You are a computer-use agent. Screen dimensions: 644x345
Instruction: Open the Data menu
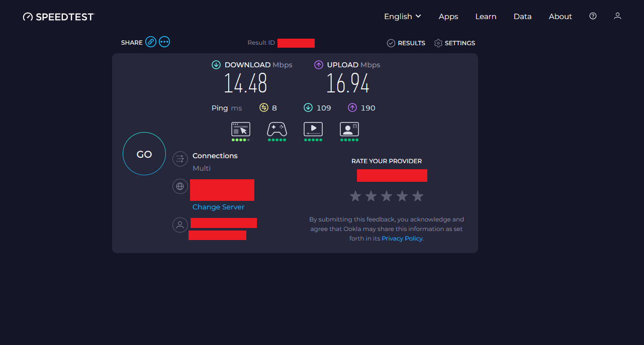click(x=522, y=17)
